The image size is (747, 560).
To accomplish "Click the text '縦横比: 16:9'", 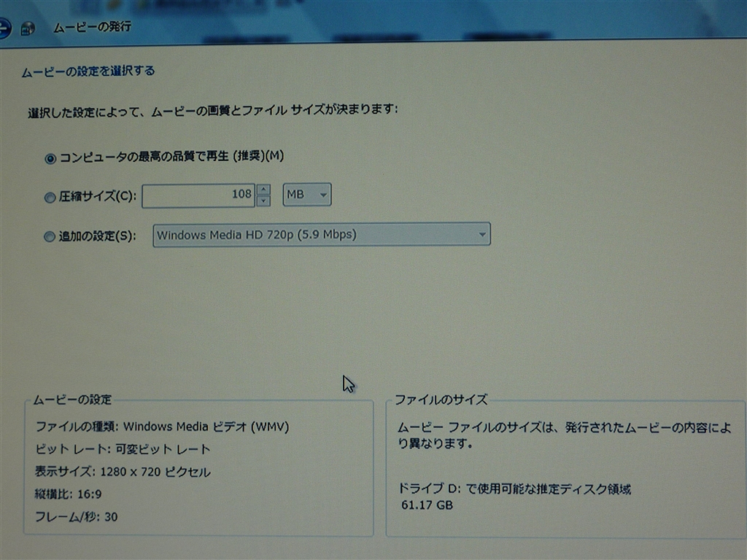I will [x=68, y=494].
